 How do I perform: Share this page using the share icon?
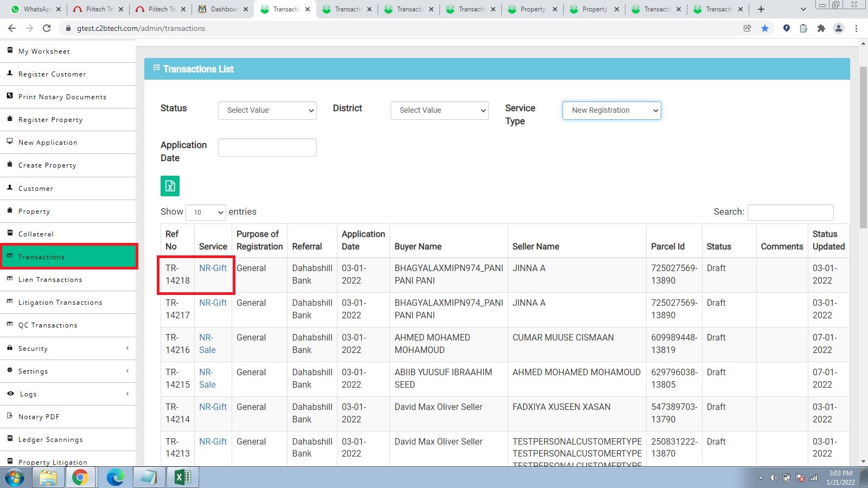pos(748,28)
